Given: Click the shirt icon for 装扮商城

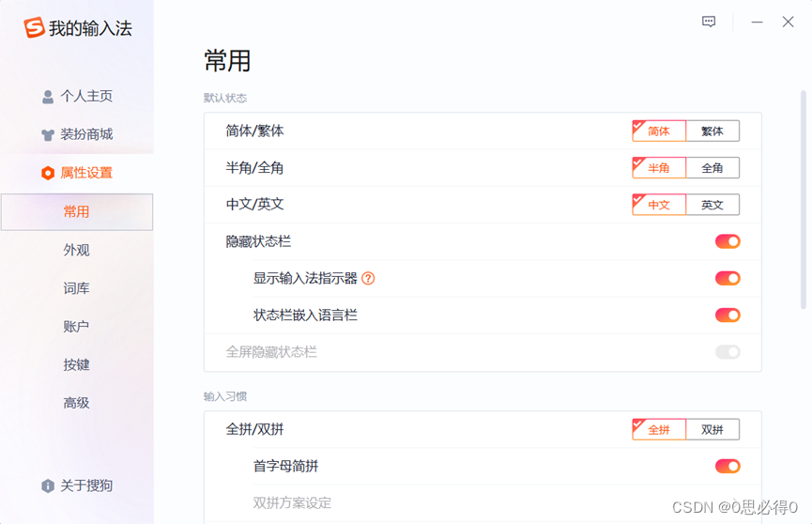Looking at the screenshot, I should 48,135.
